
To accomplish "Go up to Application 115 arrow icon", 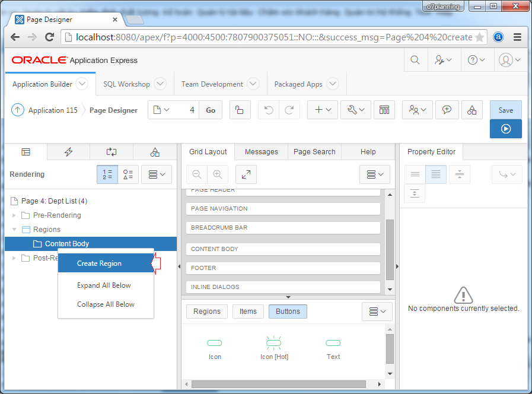I will [18, 110].
